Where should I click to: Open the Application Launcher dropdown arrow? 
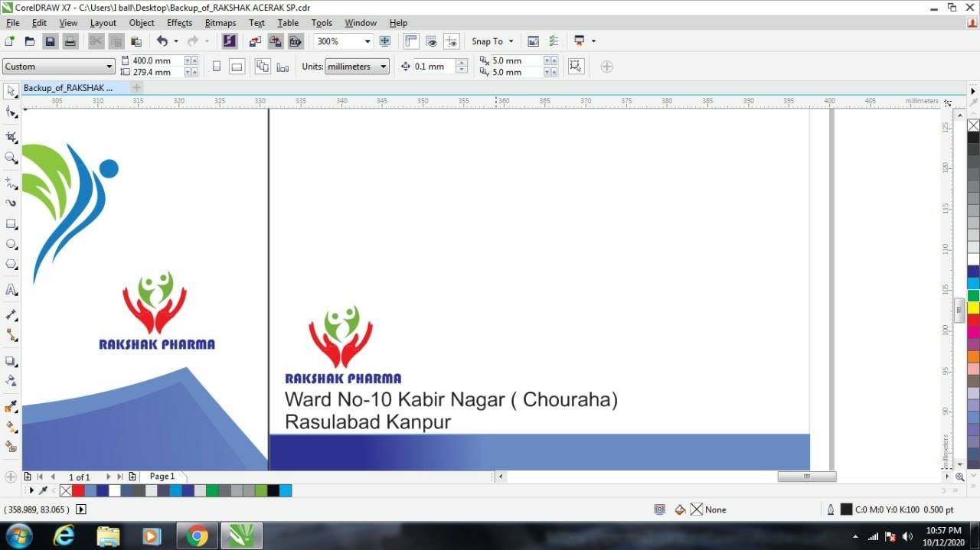(x=593, y=41)
